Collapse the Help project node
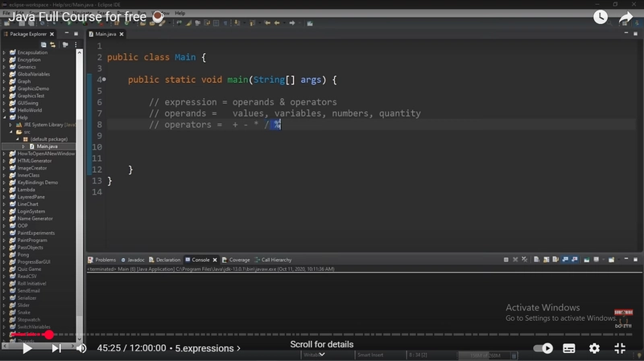 4,117
